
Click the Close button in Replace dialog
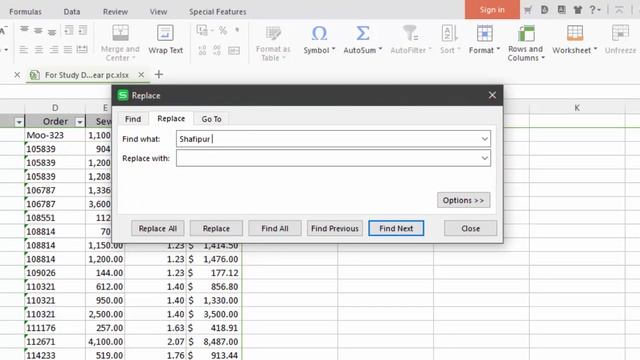click(x=471, y=229)
